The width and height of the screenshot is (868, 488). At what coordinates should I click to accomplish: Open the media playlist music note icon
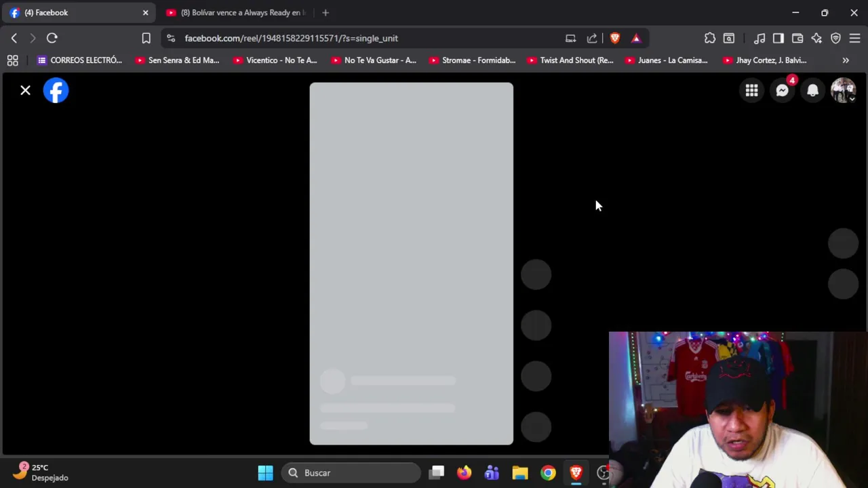pyautogui.click(x=759, y=38)
